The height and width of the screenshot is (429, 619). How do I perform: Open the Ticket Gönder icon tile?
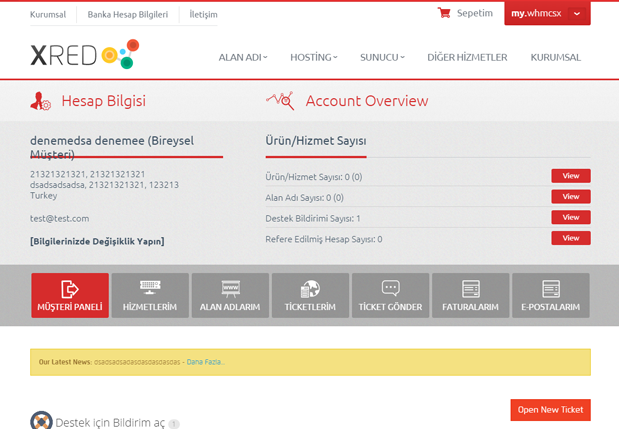[x=390, y=295]
